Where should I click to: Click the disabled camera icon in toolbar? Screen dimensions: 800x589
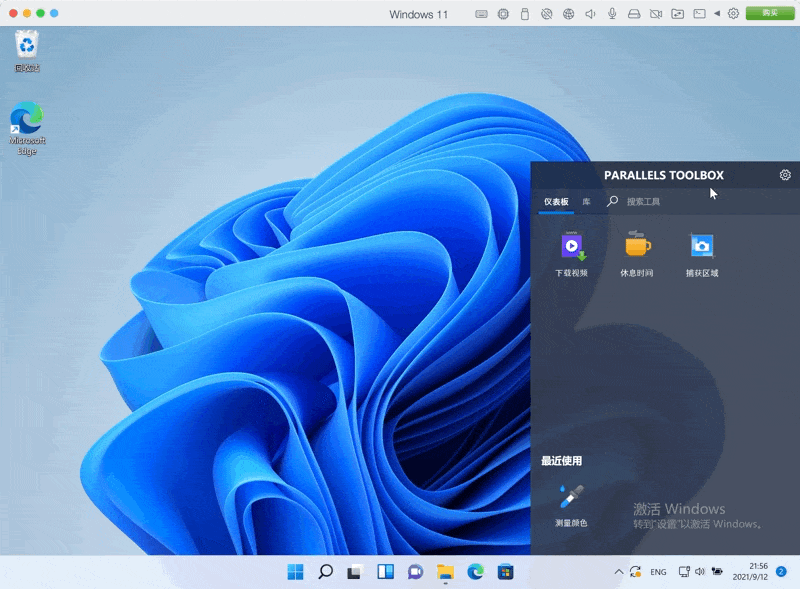656,14
